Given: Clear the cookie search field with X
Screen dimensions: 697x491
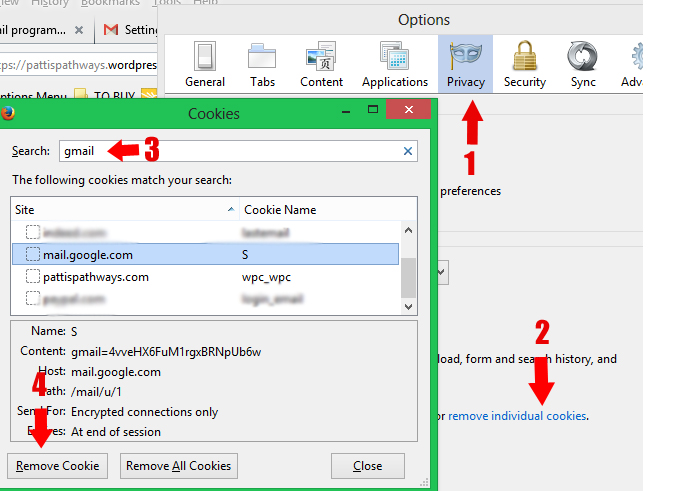Looking at the screenshot, I should (408, 152).
